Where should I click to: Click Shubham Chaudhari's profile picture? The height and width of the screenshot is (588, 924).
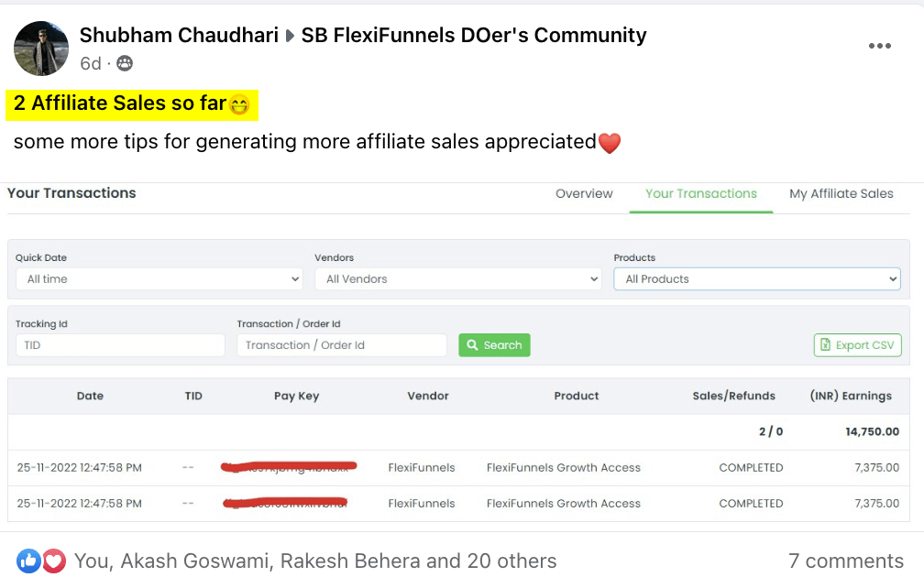[40, 48]
